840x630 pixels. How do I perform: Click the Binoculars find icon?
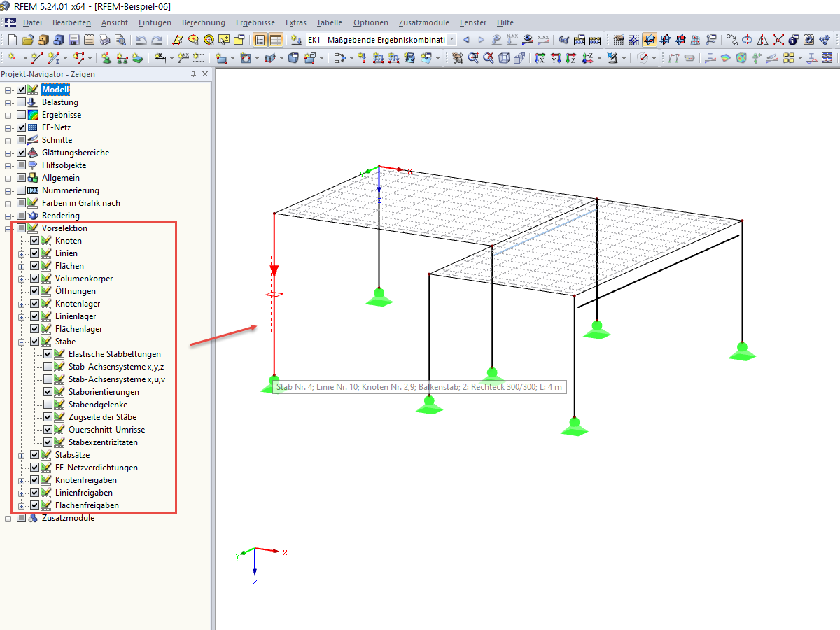point(563,40)
